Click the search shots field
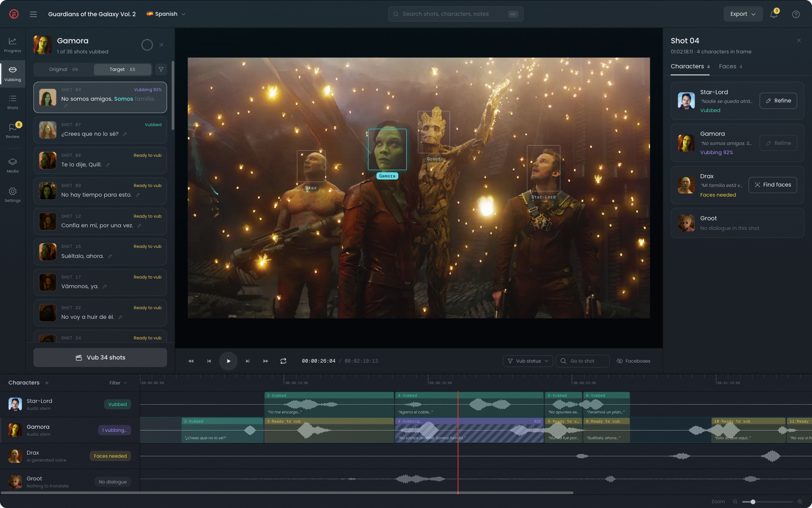 point(455,14)
